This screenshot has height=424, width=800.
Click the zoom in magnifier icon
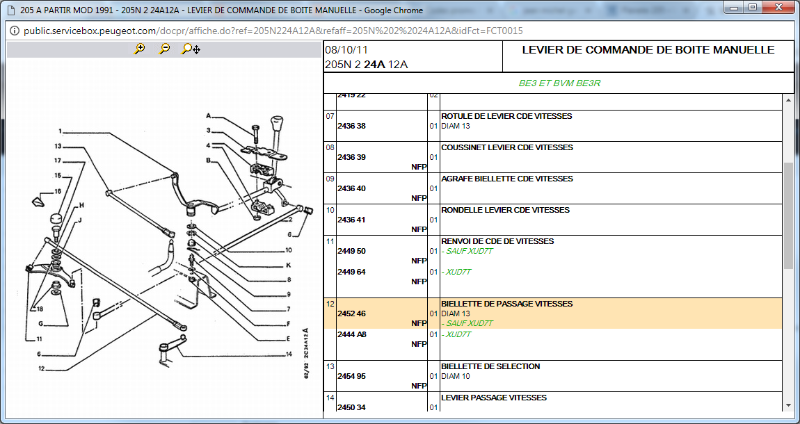point(139,49)
